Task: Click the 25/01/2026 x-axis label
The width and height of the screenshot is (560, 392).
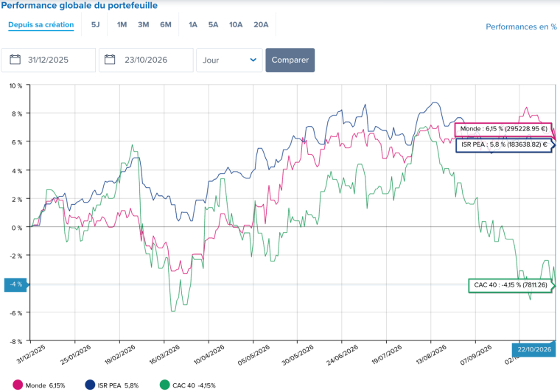Action: [x=75, y=354]
